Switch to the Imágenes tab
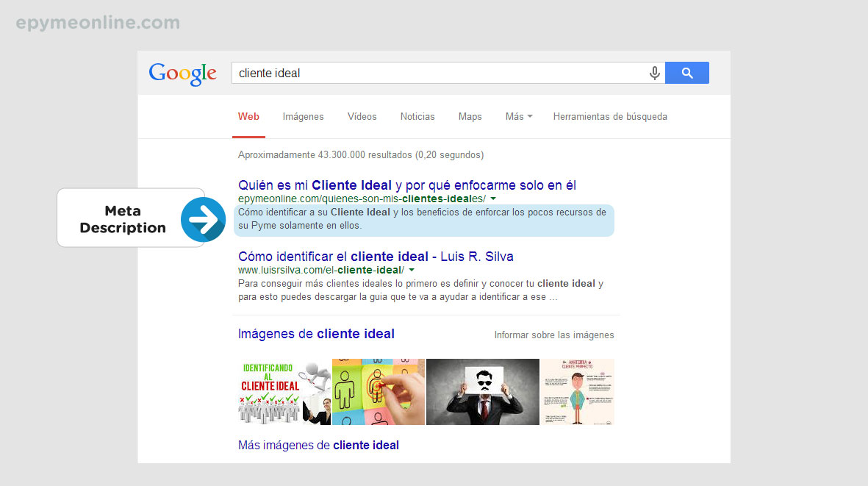This screenshot has height=486, width=868. (303, 116)
